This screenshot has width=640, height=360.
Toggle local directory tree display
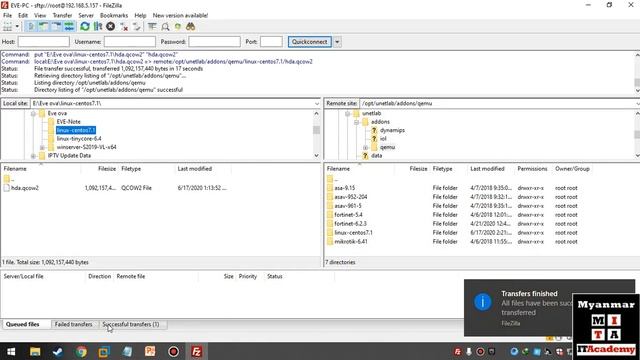[x=44, y=27]
